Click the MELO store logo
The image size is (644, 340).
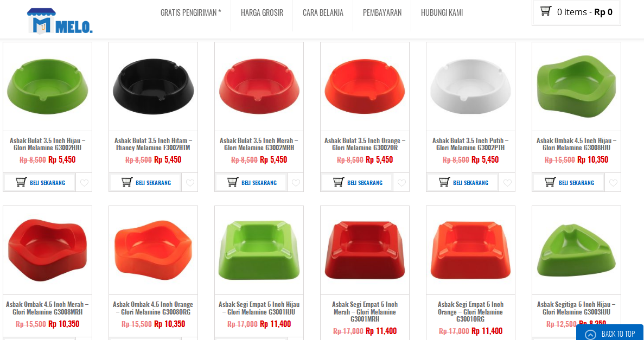pyautogui.click(x=60, y=21)
